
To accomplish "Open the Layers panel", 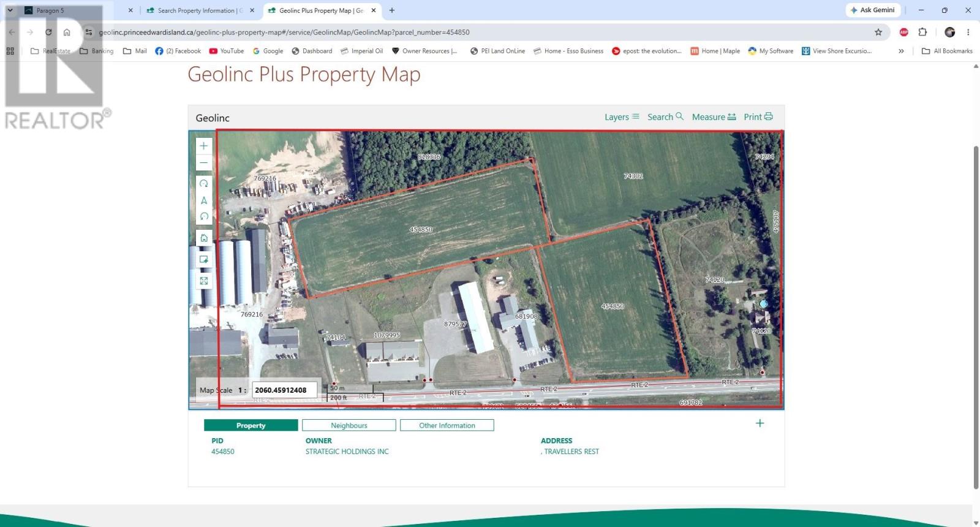I will pos(622,117).
